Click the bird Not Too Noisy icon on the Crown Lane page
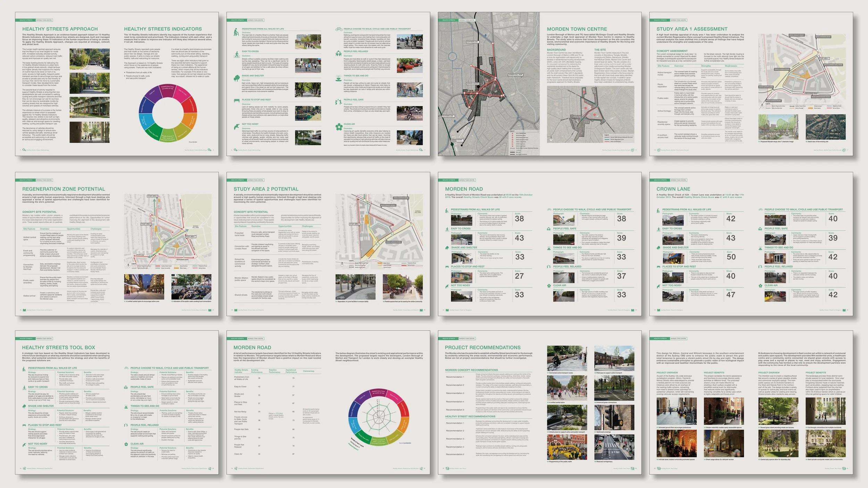Screen dimensions: 868x488 coord(658,286)
